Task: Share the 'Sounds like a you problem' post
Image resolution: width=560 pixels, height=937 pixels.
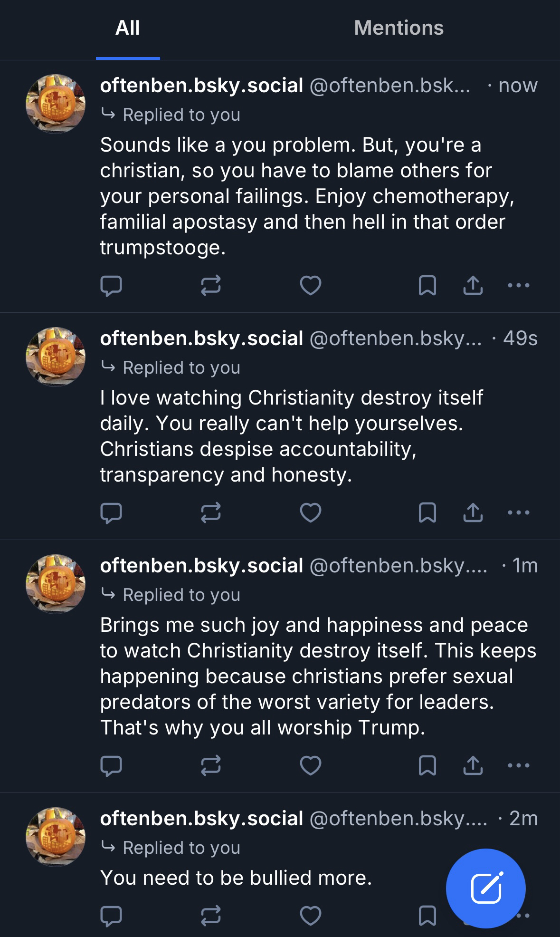Action: 473,286
